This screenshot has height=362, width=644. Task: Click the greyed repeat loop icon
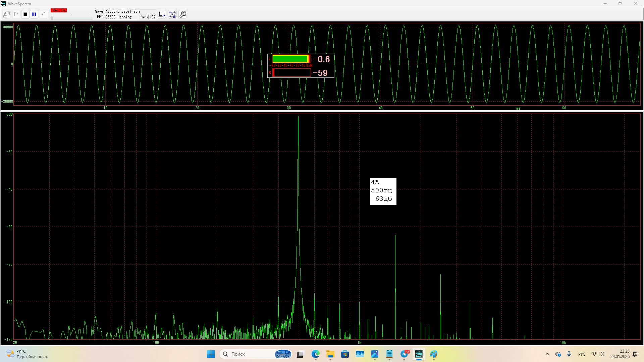coord(44,14)
